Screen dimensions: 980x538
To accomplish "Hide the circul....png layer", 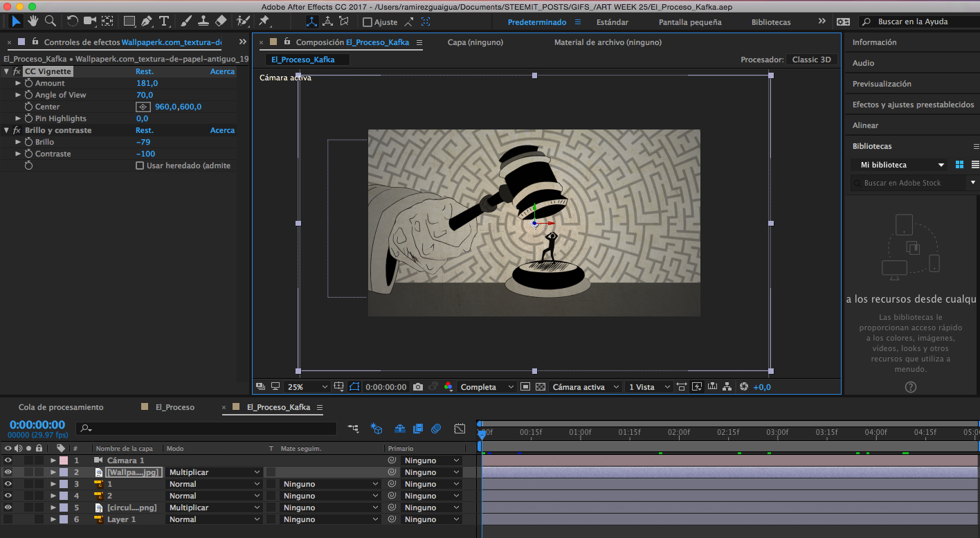I will (x=8, y=508).
